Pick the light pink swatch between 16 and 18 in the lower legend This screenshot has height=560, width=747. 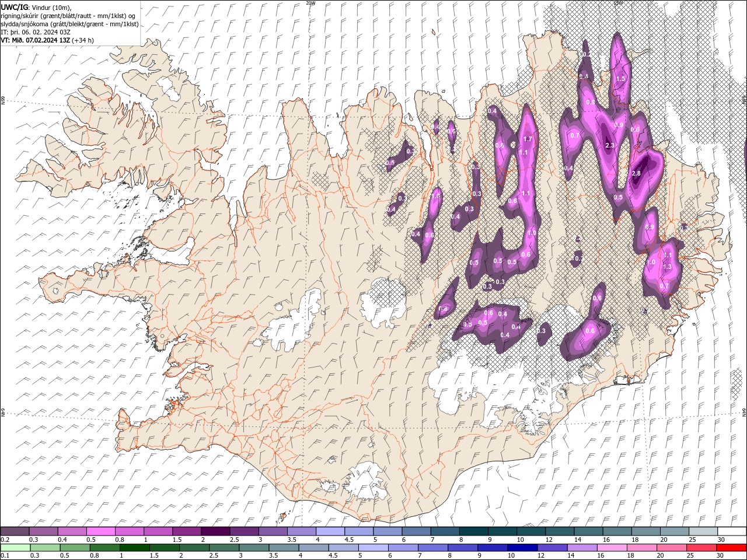point(611,548)
